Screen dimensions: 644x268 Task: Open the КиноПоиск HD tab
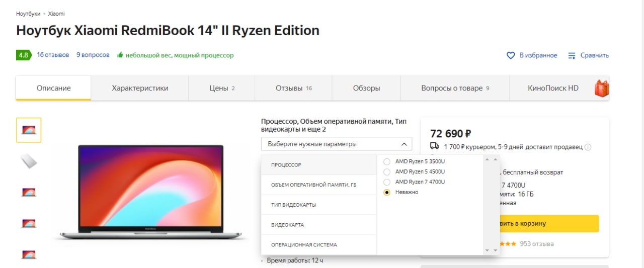click(553, 88)
